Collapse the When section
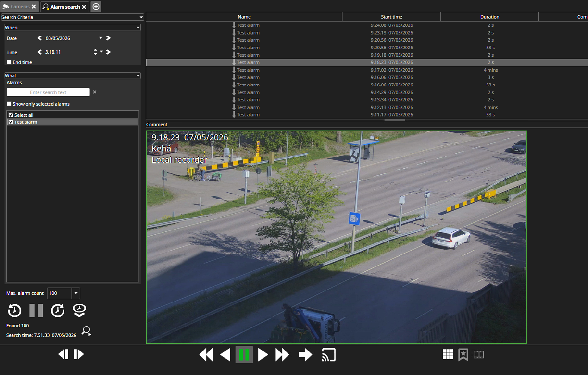 click(x=138, y=28)
